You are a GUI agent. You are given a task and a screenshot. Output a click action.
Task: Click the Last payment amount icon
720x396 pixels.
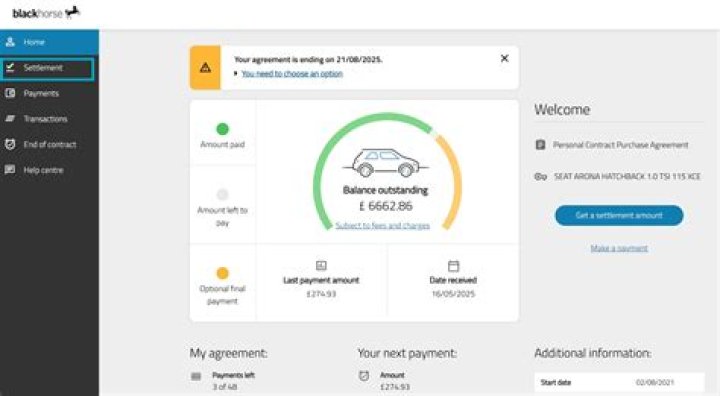pos(321,266)
